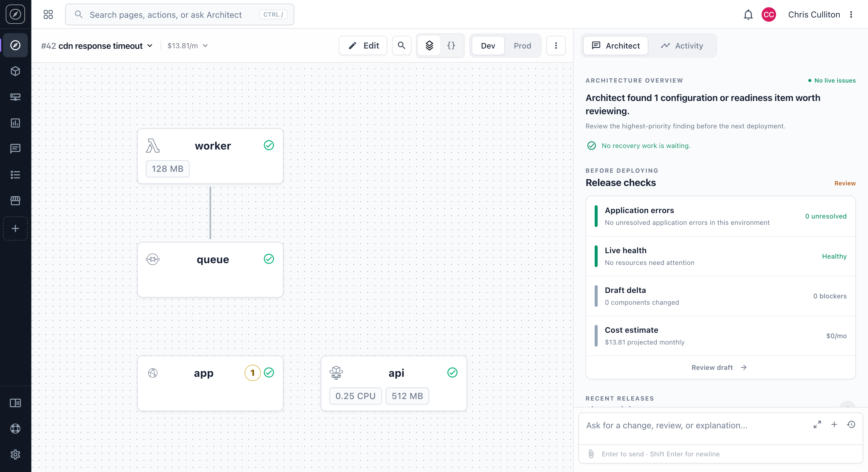The width and height of the screenshot is (868, 472).
Task: Start a new chat with the plus icon
Action: (834, 424)
